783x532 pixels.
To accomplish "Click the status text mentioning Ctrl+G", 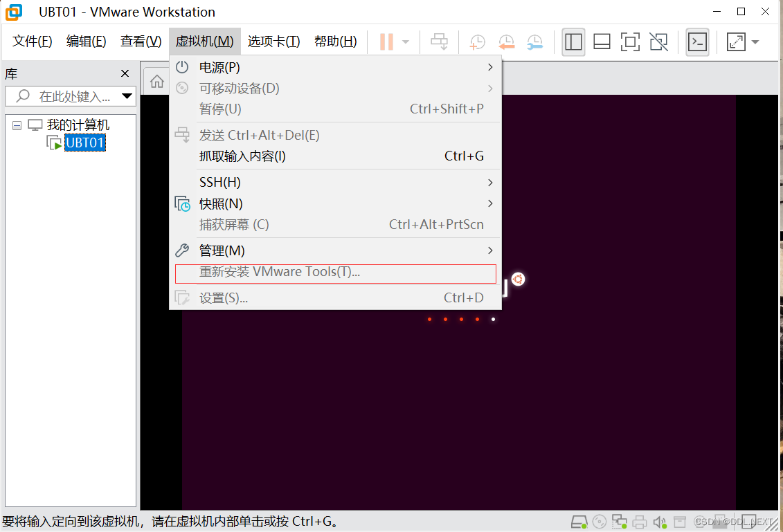I will [172, 522].
